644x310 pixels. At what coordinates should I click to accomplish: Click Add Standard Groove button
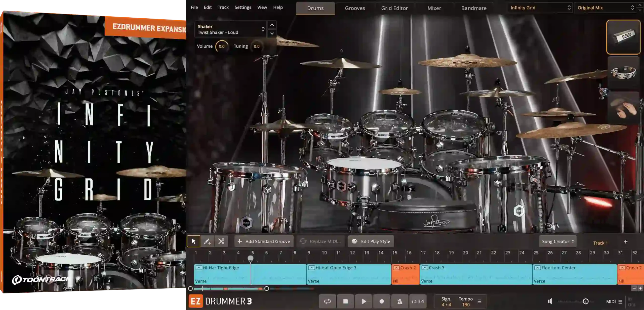pos(264,241)
